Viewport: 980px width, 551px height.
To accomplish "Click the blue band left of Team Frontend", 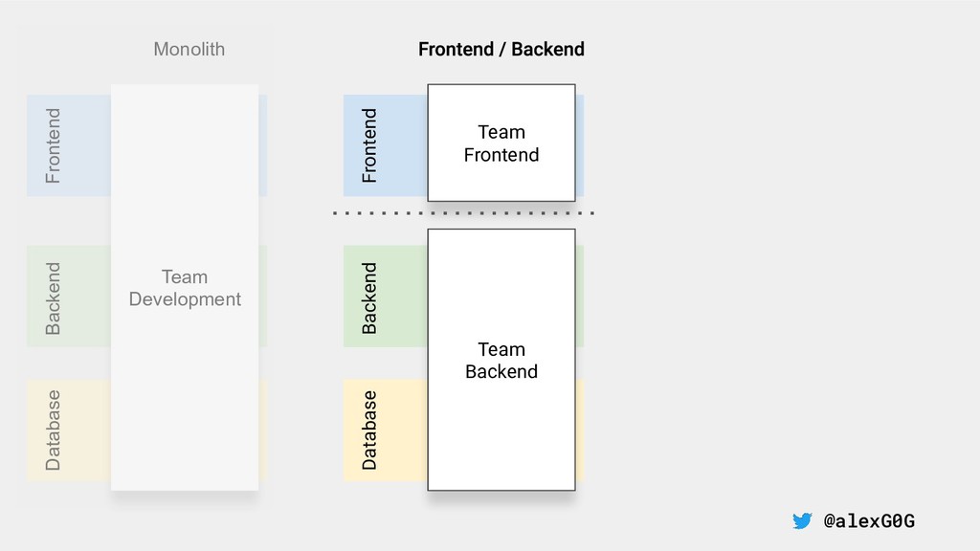I will click(402, 145).
